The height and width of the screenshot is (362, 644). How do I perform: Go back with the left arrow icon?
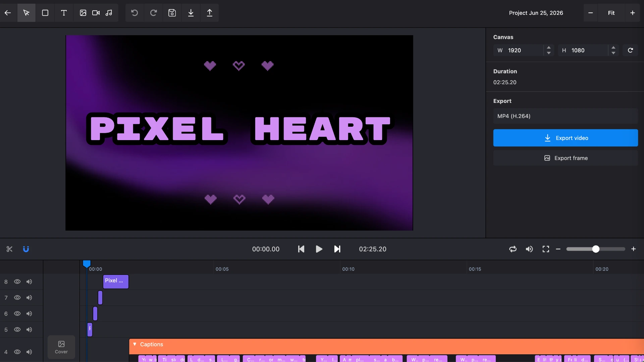point(8,13)
